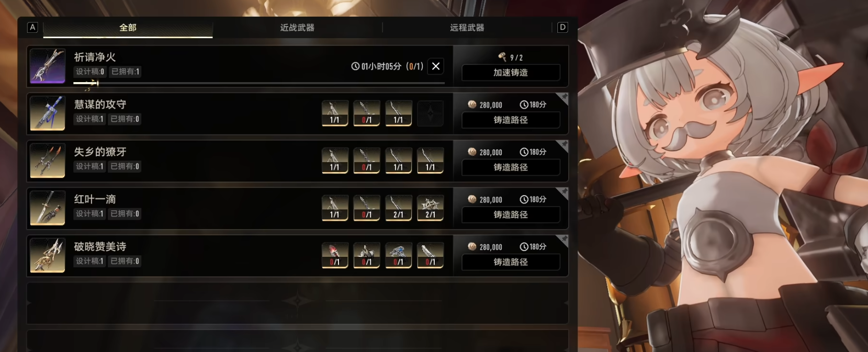The image size is (868, 352).
Task: Switch to the 远程武器 tab
Action: tap(467, 28)
